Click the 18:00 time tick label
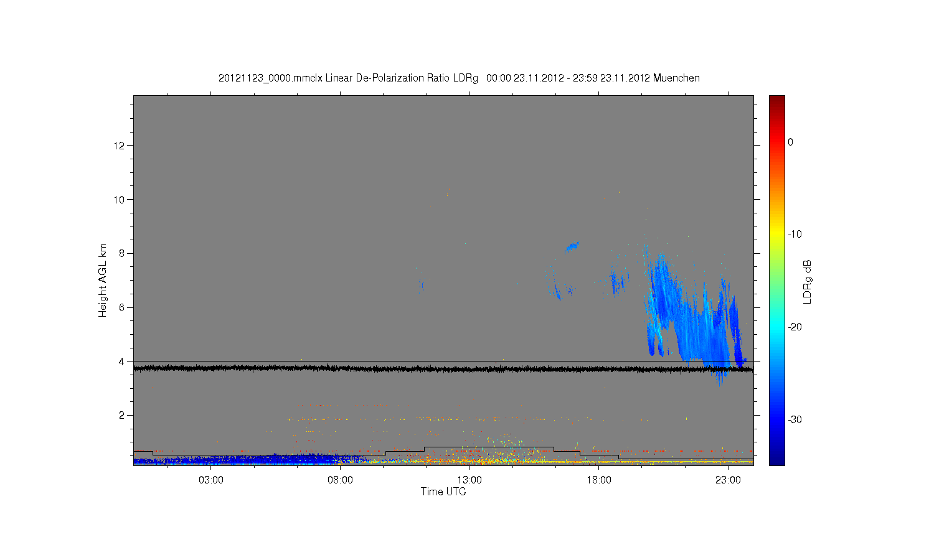934x560 pixels. coord(599,480)
